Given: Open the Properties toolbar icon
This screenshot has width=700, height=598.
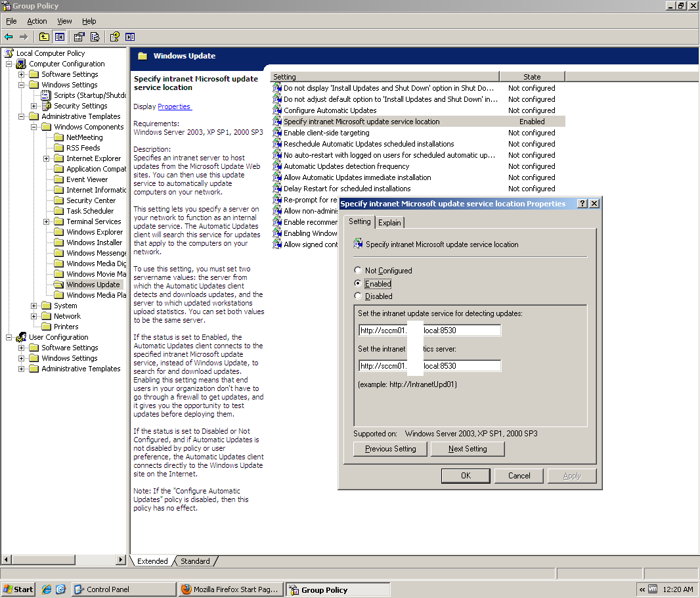Looking at the screenshot, I should tap(79, 37).
